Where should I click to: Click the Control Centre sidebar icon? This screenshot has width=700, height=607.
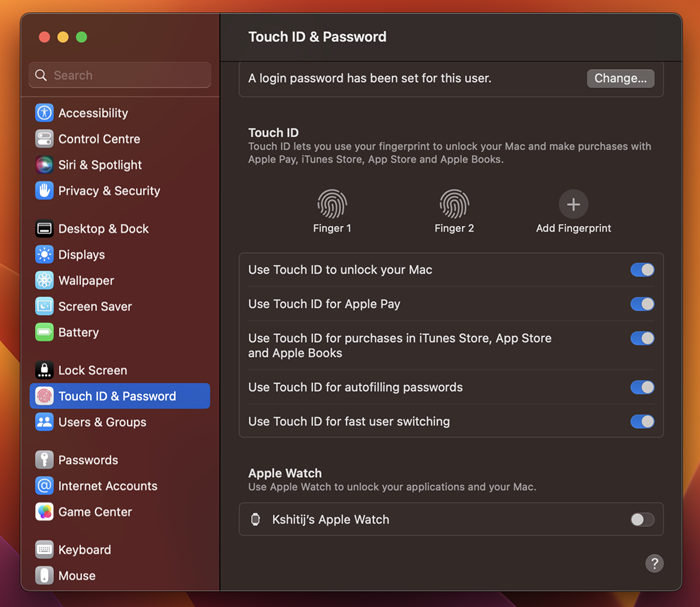tap(44, 139)
